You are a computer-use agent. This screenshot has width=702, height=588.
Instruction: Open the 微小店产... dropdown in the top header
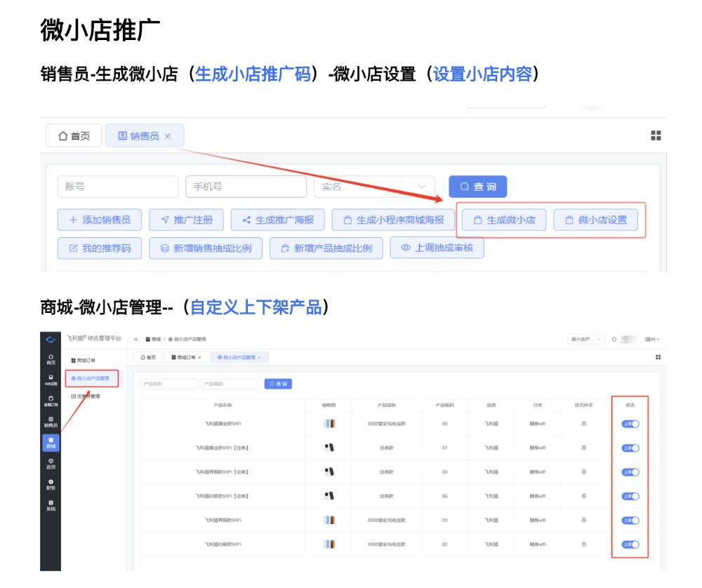586,340
